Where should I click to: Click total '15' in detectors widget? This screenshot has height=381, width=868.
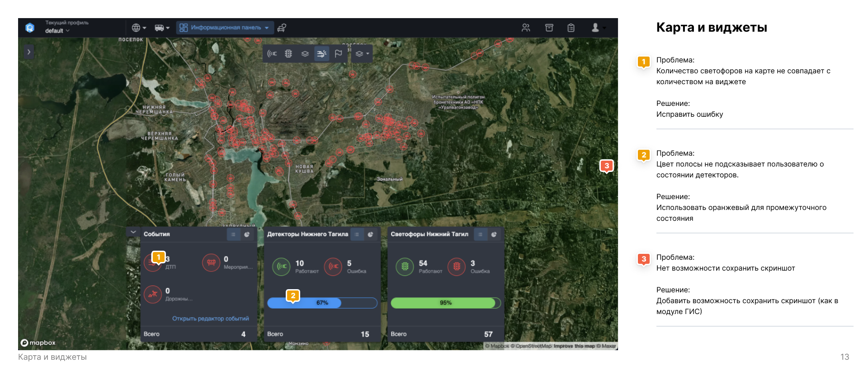pos(365,334)
